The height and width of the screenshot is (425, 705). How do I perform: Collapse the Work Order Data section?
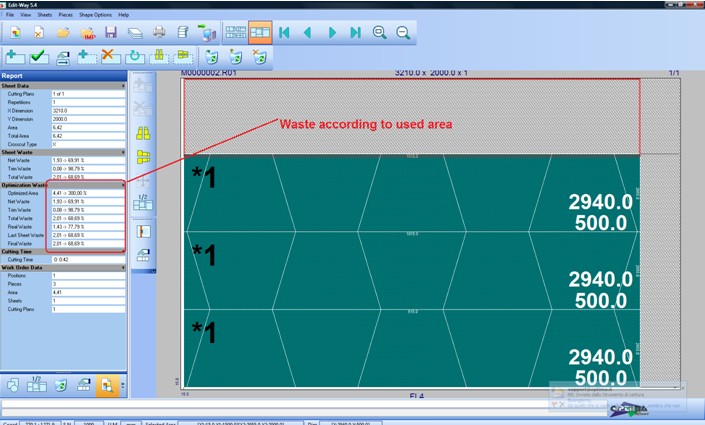(123, 268)
